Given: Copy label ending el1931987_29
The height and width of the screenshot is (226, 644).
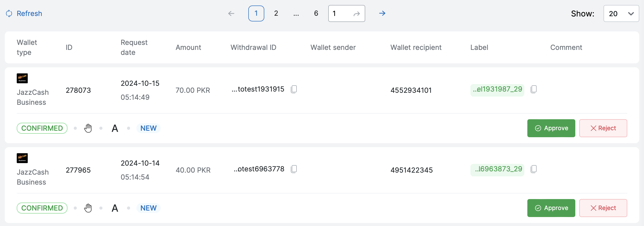Looking at the screenshot, I should tap(534, 89).
